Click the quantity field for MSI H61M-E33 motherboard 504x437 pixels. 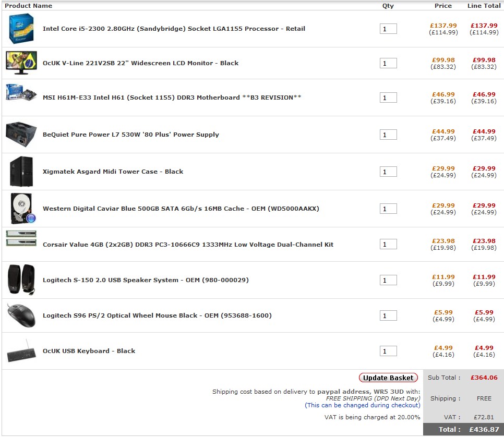pos(388,98)
